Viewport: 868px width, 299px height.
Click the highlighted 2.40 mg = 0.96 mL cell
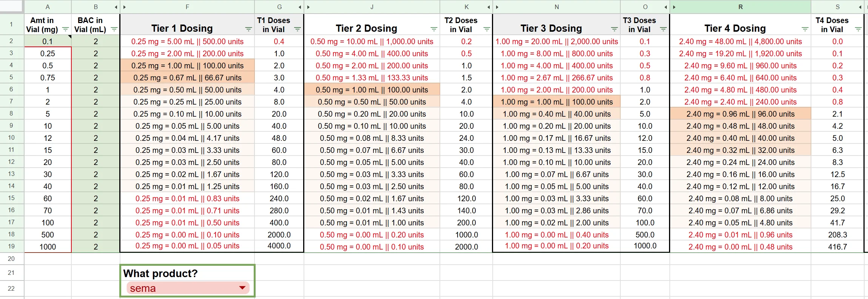click(740, 114)
